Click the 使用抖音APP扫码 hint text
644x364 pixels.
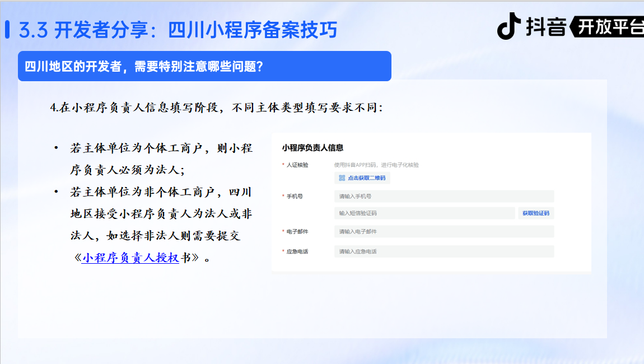click(x=376, y=165)
